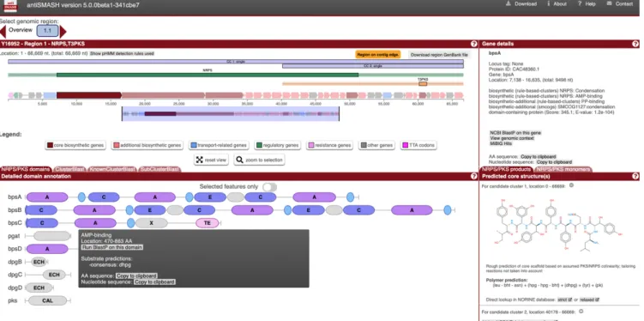Click the Region on contig edge badge
Viewport: 644px width, 321px height.
click(x=378, y=54)
